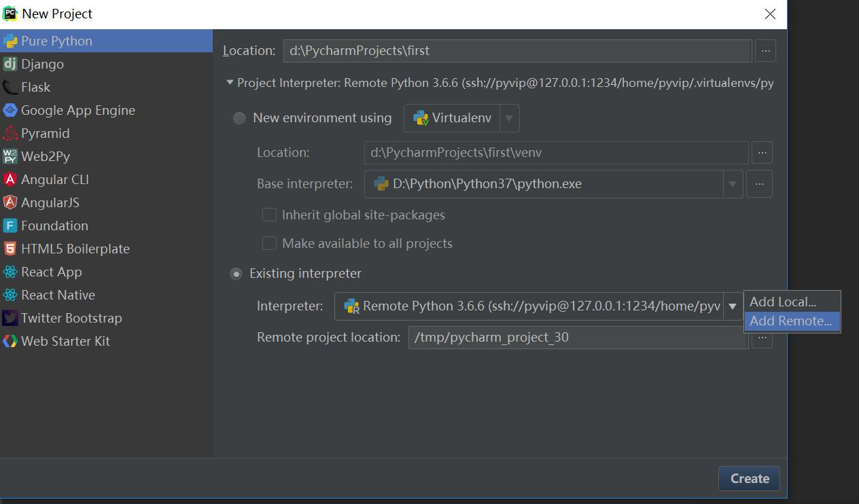
Task: Enable Make available to all projects
Action: point(269,243)
